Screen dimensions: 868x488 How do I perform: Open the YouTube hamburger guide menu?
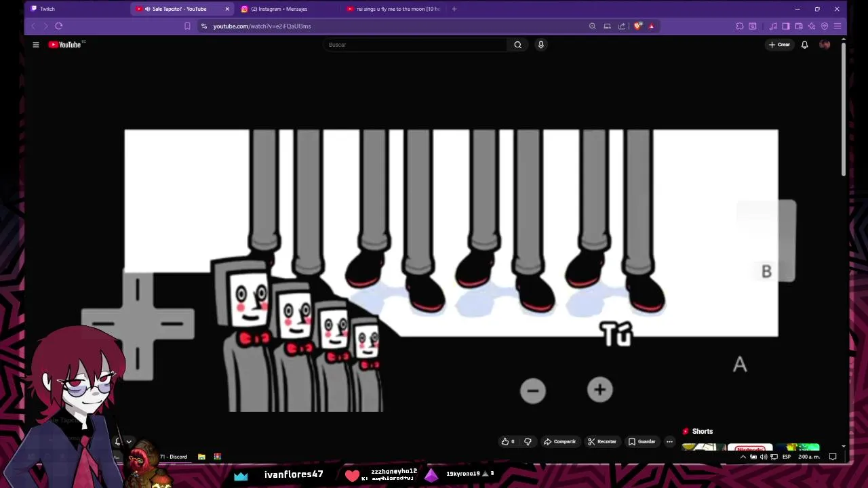[36, 45]
